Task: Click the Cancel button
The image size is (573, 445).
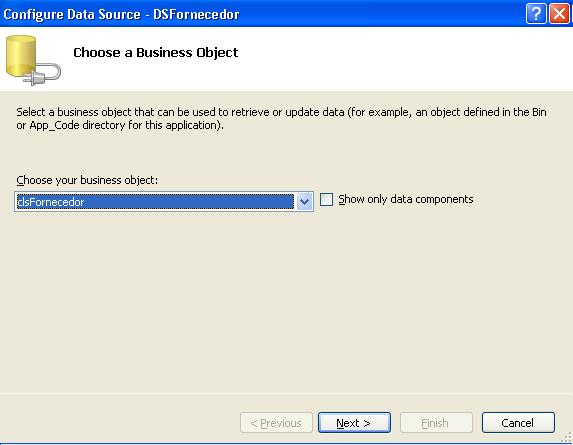Action: [x=518, y=423]
